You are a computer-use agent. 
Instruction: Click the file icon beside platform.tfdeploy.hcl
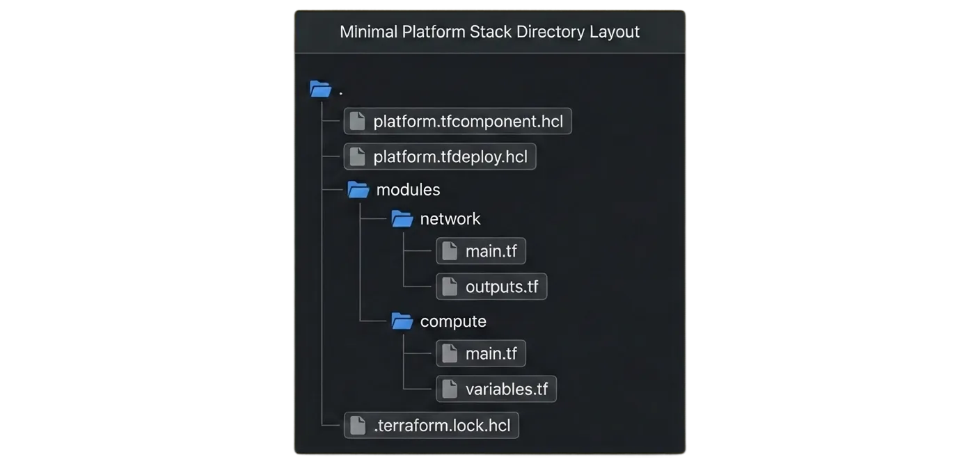tap(357, 156)
